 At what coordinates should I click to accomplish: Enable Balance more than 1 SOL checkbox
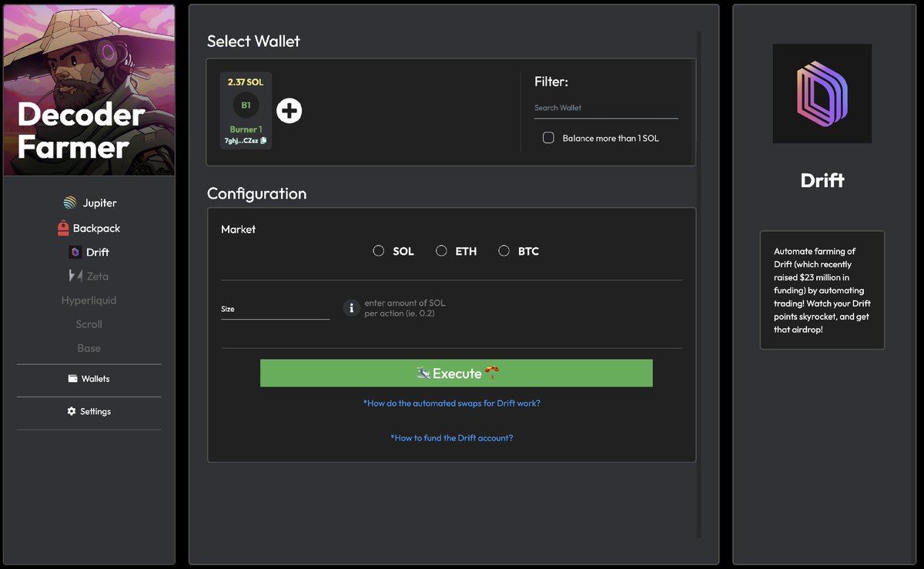(x=548, y=138)
